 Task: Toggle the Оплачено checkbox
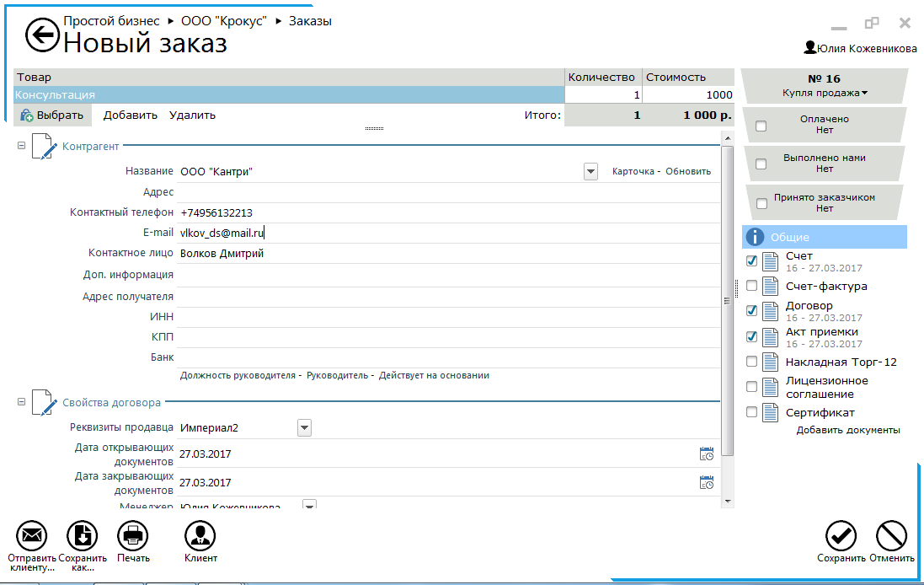coord(761,126)
